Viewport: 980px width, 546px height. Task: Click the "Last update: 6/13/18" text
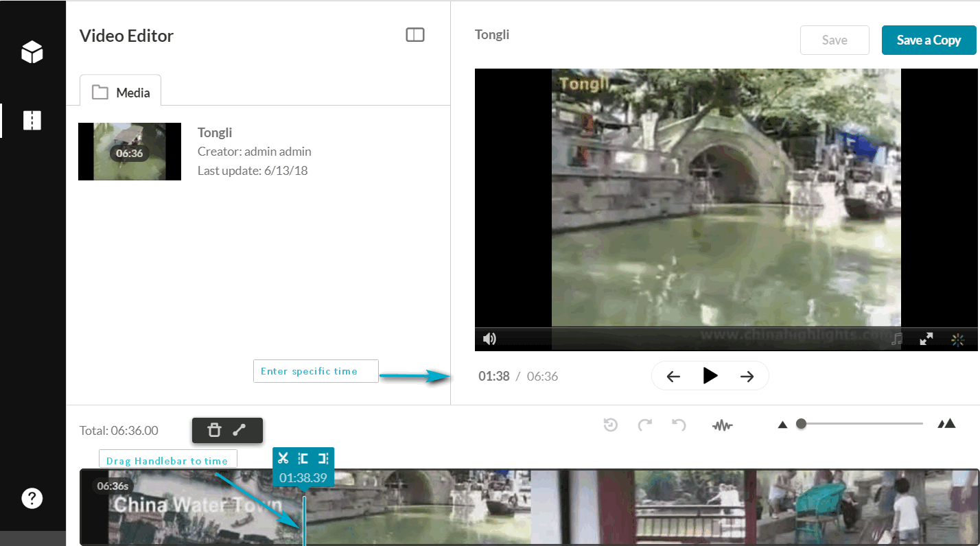click(x=253, y=171)
